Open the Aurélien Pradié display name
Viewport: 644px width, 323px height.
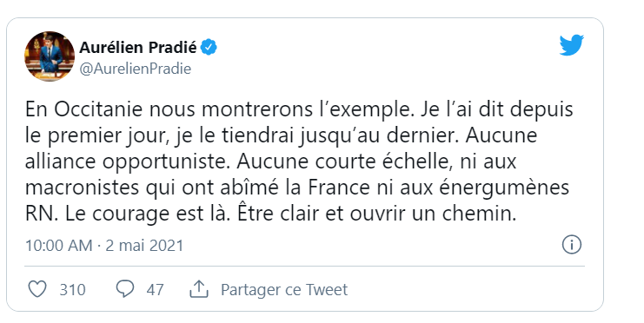click(x=138, y=48)
